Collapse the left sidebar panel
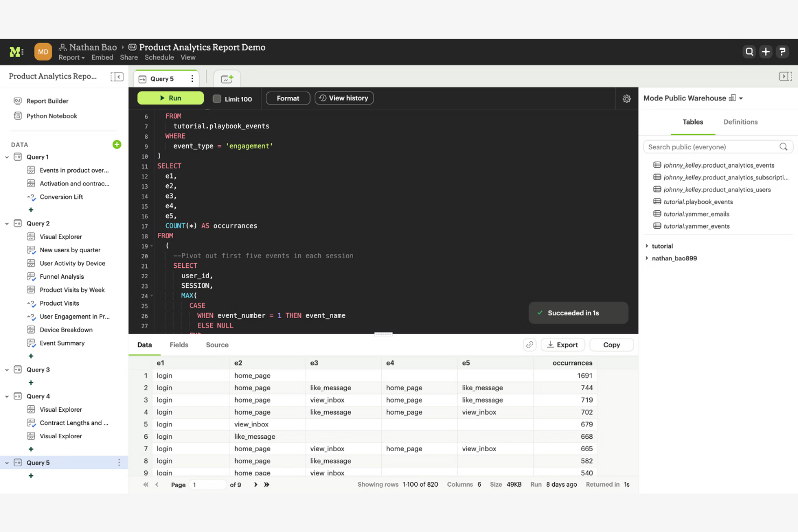The image size is (798, 532). pyautogui.click(x=117, y=77)
